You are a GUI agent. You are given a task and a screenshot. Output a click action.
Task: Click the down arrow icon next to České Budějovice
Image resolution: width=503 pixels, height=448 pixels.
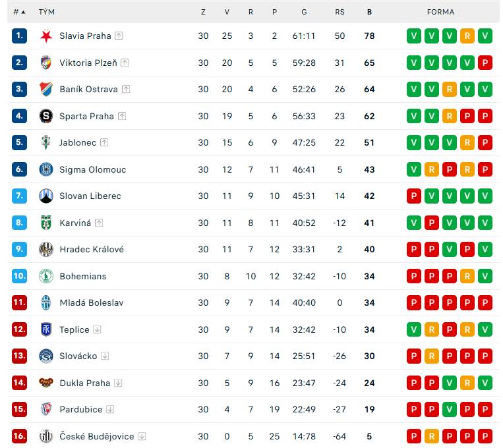tap(142, 436)
